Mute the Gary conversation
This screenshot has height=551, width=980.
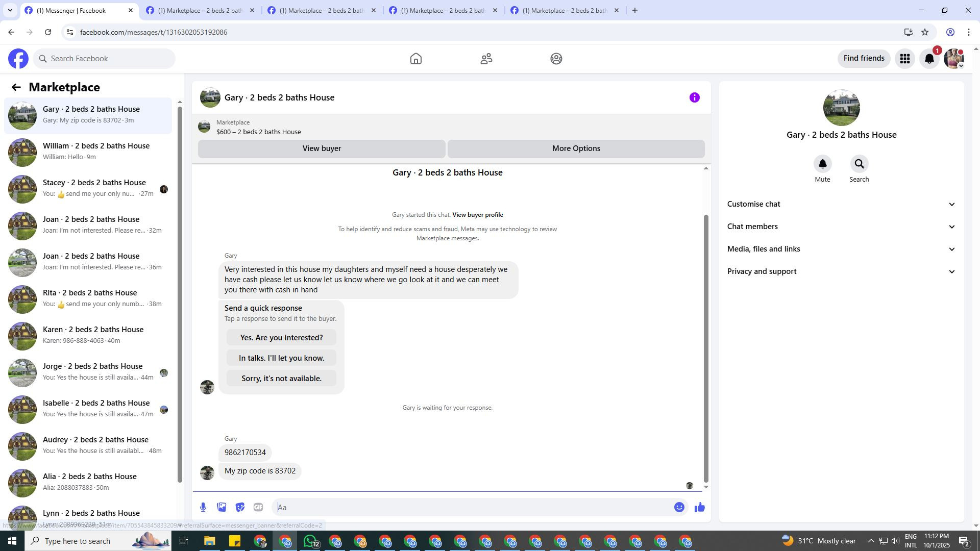(822, 164)
